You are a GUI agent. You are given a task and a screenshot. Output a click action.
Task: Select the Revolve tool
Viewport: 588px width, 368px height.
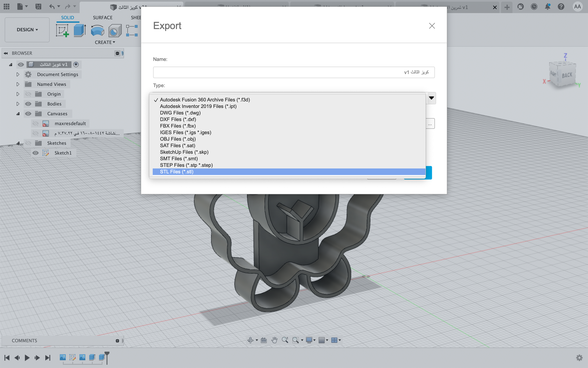(x=97, y=30)
